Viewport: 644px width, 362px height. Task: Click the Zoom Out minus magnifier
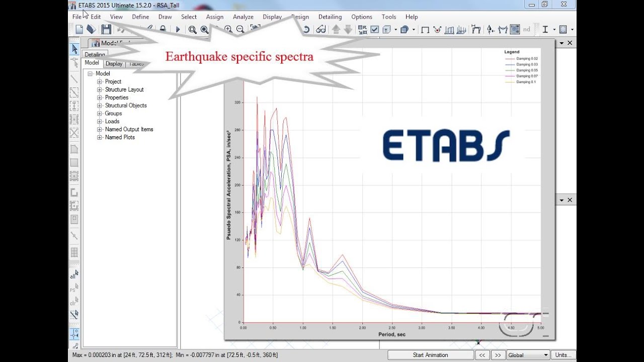[x=240, y=30]
